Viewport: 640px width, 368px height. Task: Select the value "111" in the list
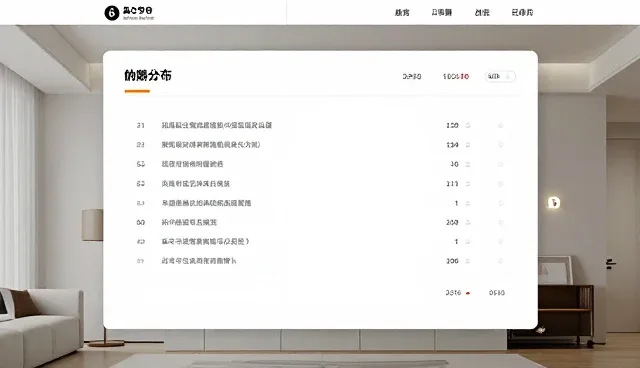452,184
